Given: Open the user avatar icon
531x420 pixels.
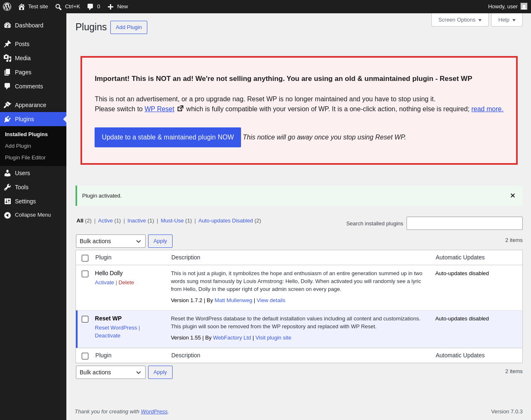Looking at the screenshot, I should (x=524, y=6).
